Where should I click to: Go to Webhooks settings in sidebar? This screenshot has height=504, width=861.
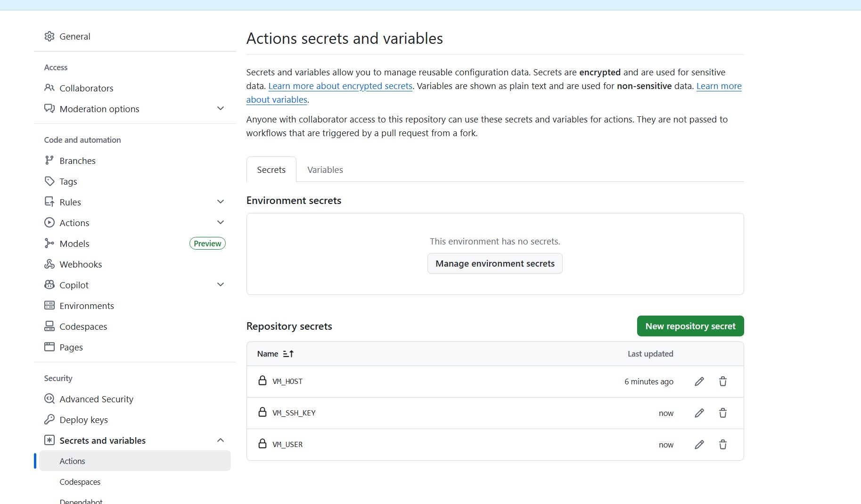[x=81, y=264]
